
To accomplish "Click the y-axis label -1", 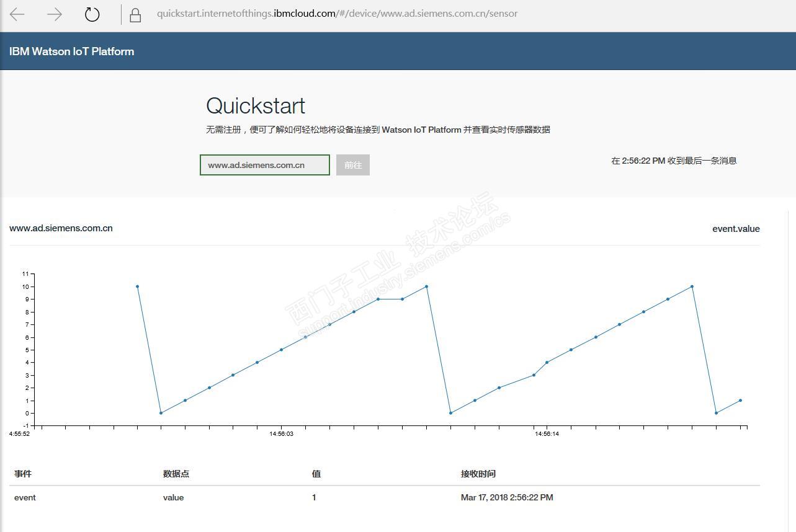I will [x=25, y=426].
